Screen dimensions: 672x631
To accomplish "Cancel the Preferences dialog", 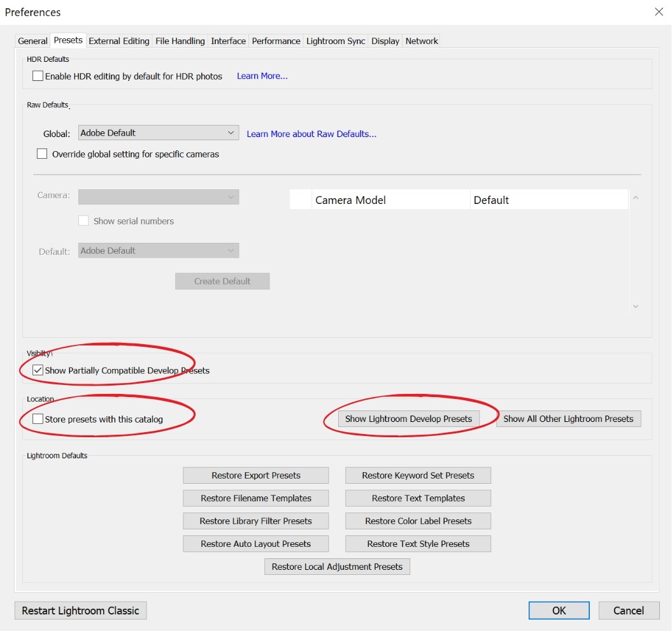I will (629, 611).
